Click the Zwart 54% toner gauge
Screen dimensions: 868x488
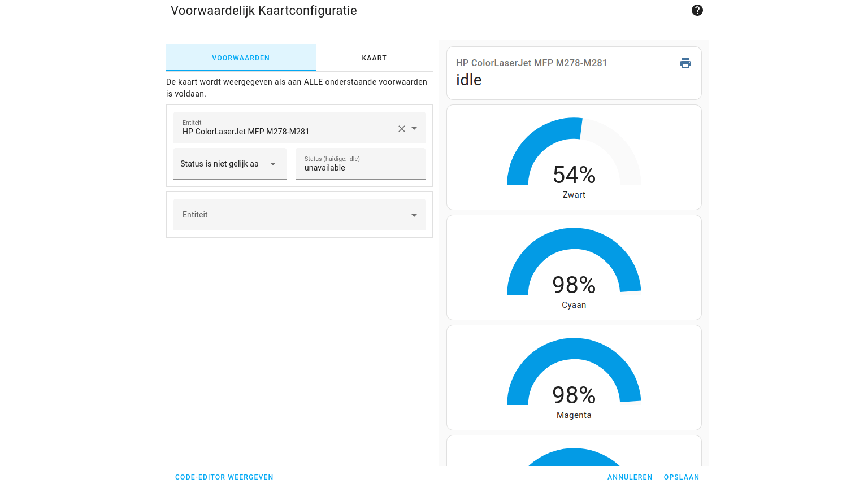pos(574,157)
